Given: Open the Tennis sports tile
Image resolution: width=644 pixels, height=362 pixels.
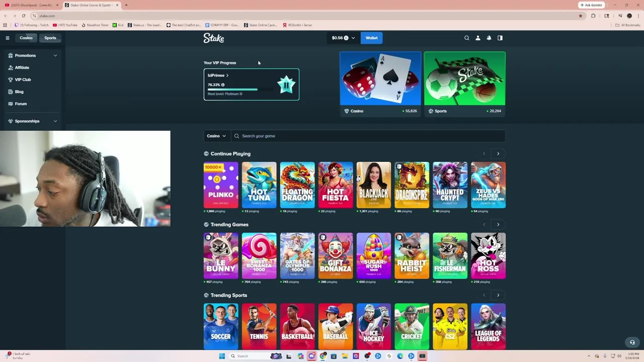Looking at the screenshot, I should tap(259, 326).
